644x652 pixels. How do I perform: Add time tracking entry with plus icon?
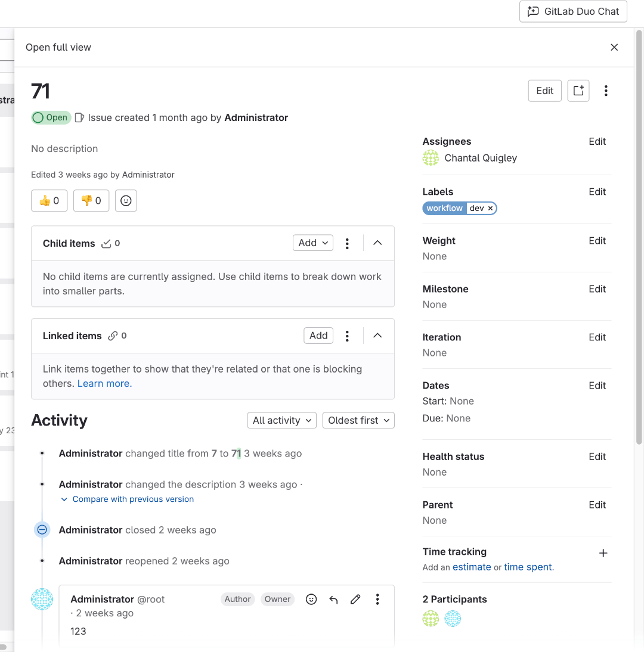pyautogui.click(x=603, y=553)
